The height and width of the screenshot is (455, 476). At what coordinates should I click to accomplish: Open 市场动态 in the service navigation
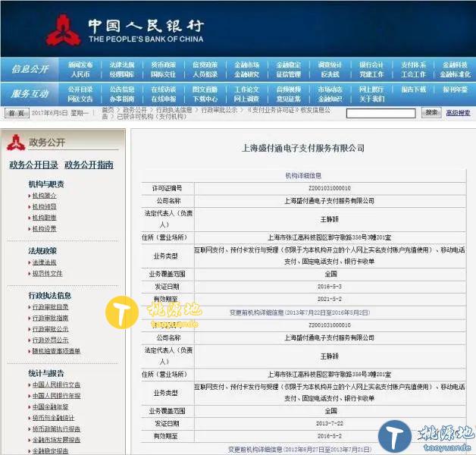330,89
